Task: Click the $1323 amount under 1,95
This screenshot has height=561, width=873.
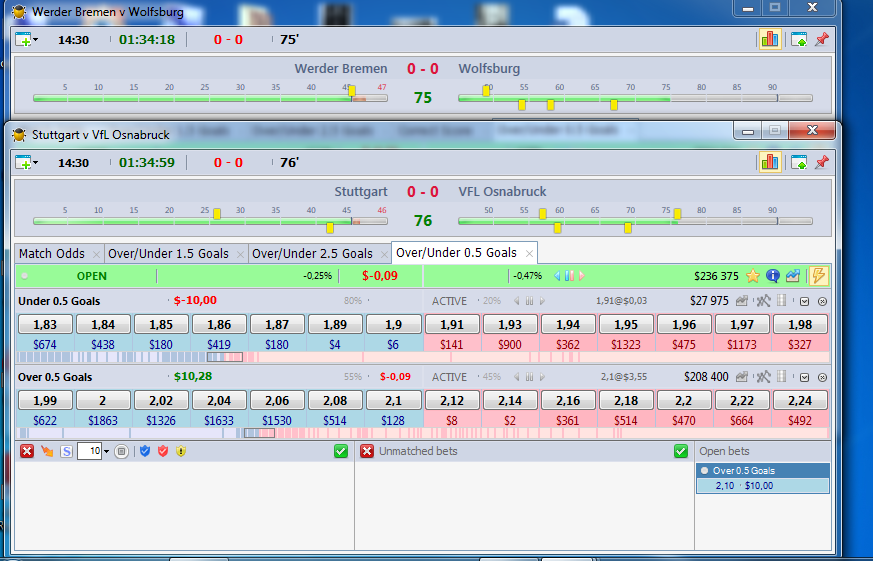Action: click(626, 345)
